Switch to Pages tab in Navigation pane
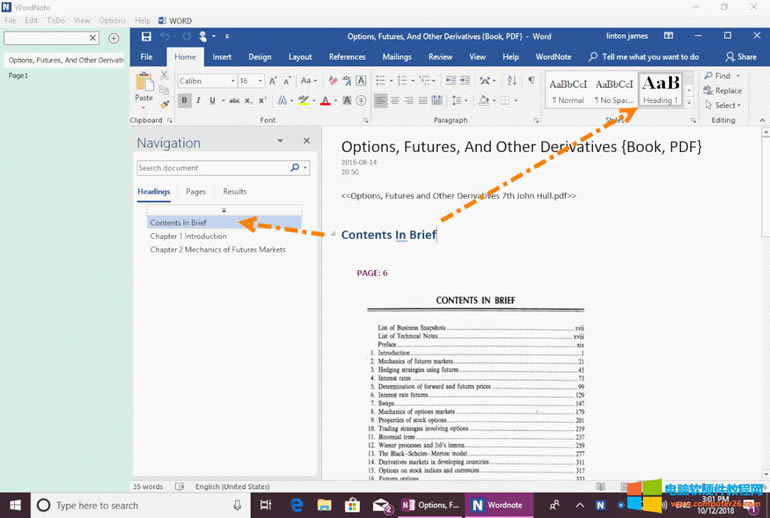 [x=196, y=191]
